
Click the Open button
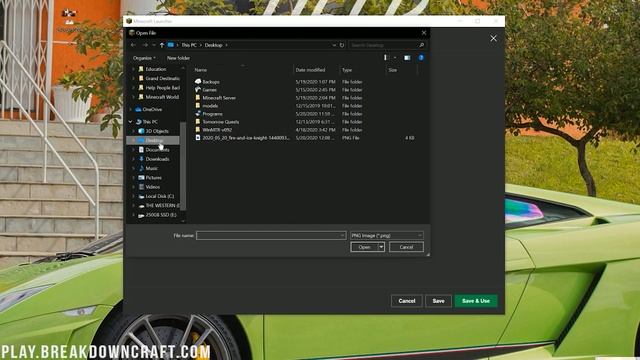[364, 247]
